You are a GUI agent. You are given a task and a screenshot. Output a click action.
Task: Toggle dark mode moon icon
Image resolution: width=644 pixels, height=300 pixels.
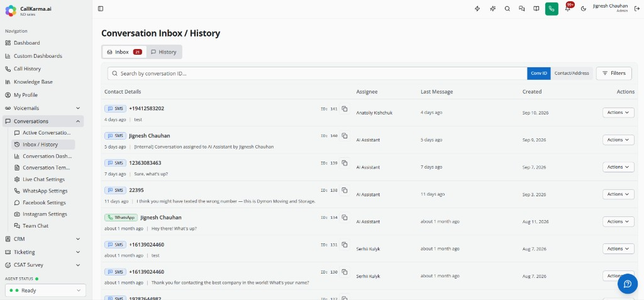point(584,9)
